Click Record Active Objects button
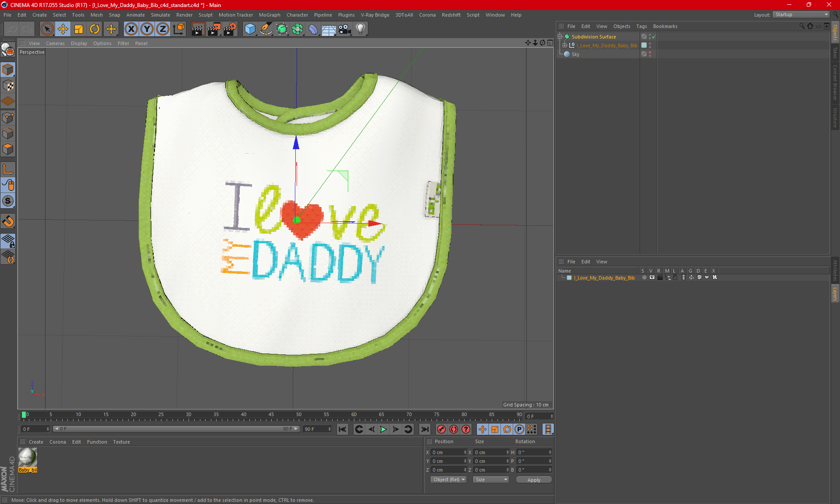 point(441,429)
